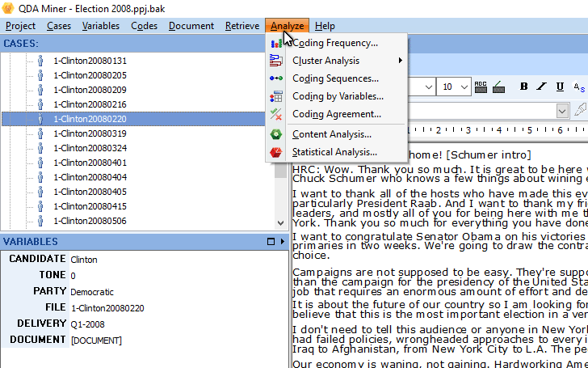The width and height of the screenshot is (588, 368).
Task: Click FILE value 1-Clinton20080220
Action: [107, 309]
